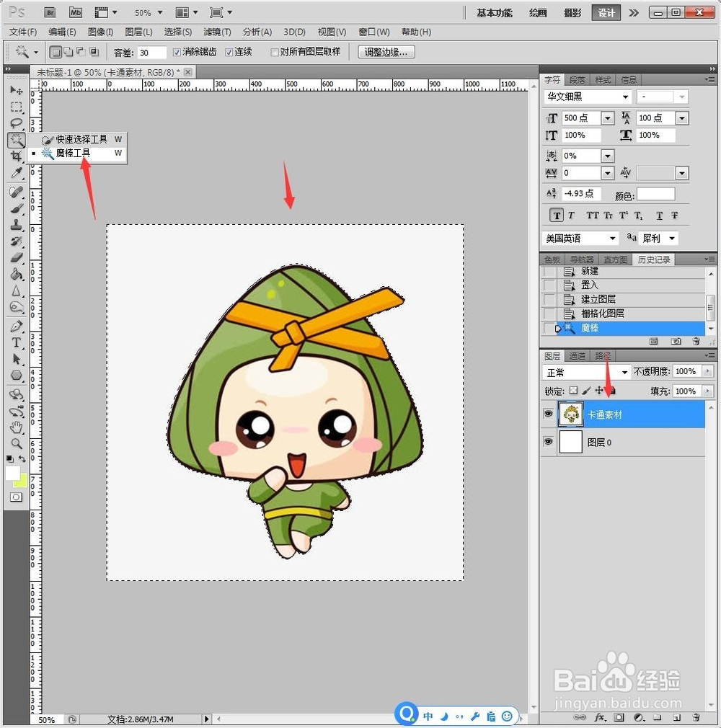The width and height of the screenshot is (721, 728).
Task: Click the delete layer trash icon
Action: click(x=696, y=717)
